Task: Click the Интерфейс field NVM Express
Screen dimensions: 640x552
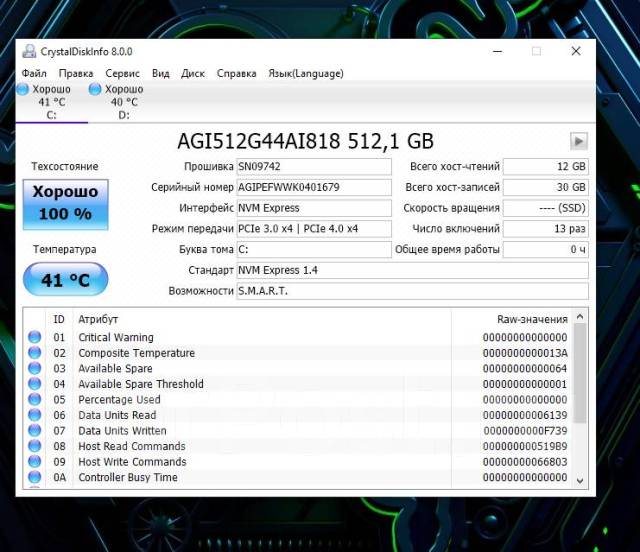Action: (314, 208)
